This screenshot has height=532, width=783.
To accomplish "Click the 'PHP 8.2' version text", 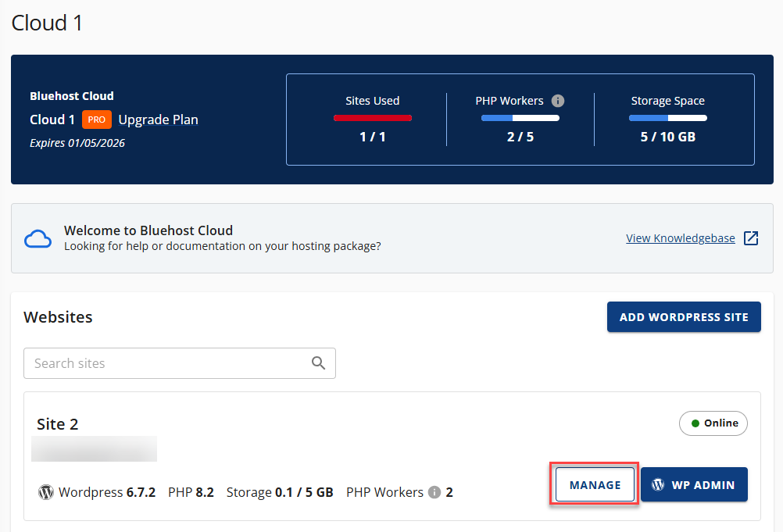I will point(191,493).
